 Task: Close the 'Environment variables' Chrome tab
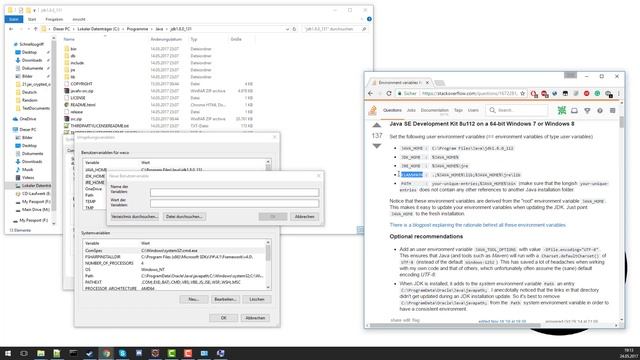pyautogui.click(x=427, y=82)
